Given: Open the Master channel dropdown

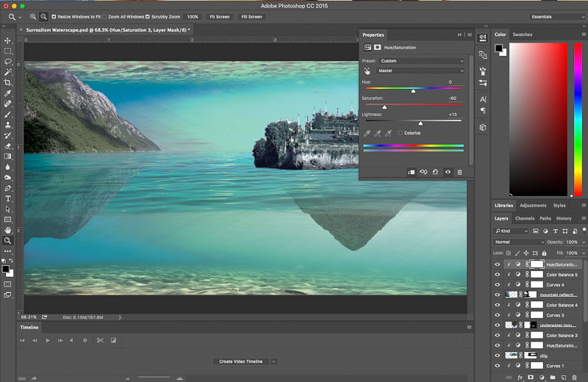Looking at the screenshot, I should (x=420, y=71).
